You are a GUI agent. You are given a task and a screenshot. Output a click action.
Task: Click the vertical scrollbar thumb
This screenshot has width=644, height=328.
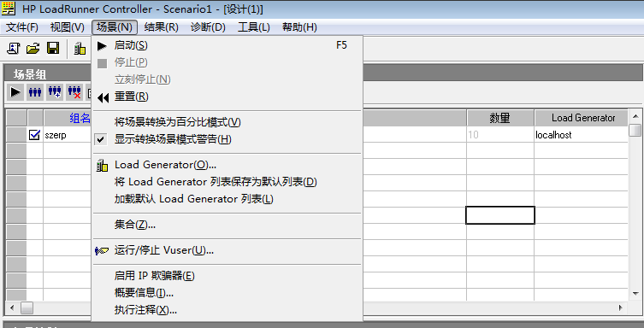point(635,131)
